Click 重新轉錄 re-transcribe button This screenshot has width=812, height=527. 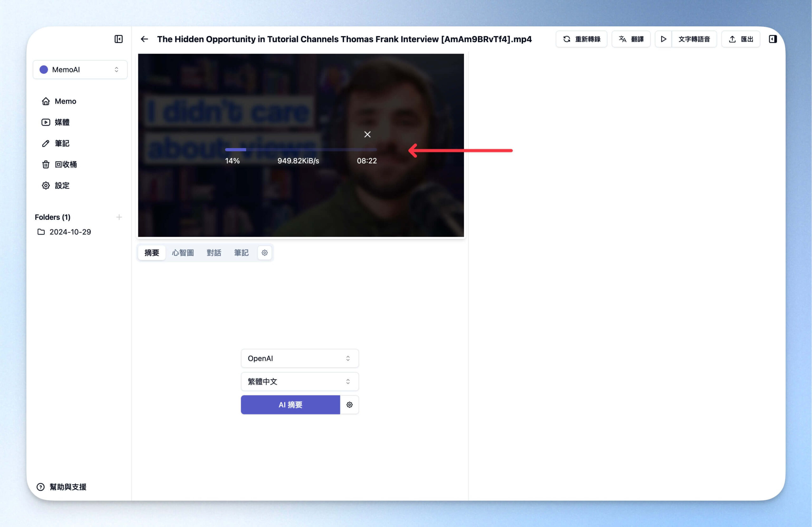coord(581,39)
